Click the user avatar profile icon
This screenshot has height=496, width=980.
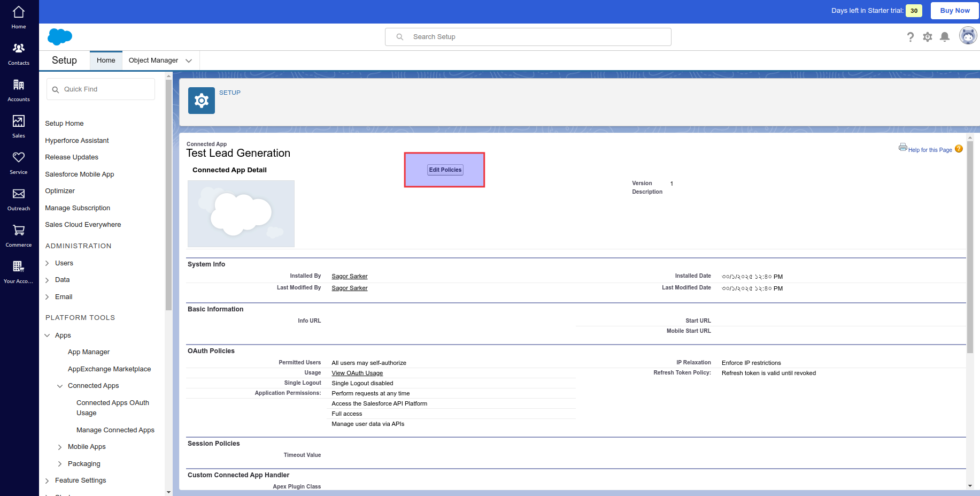968,36
